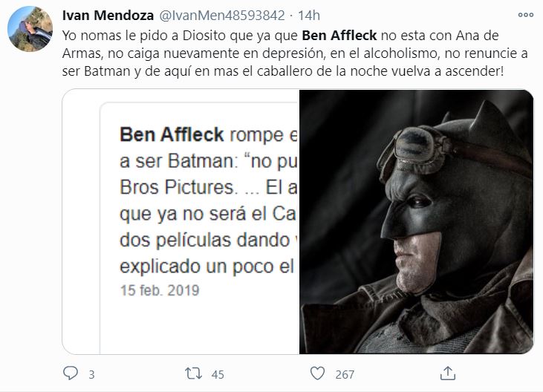
Task: Click the tweet's last line ending 'vuelva a ascender!'
Action: pos(282,71)
